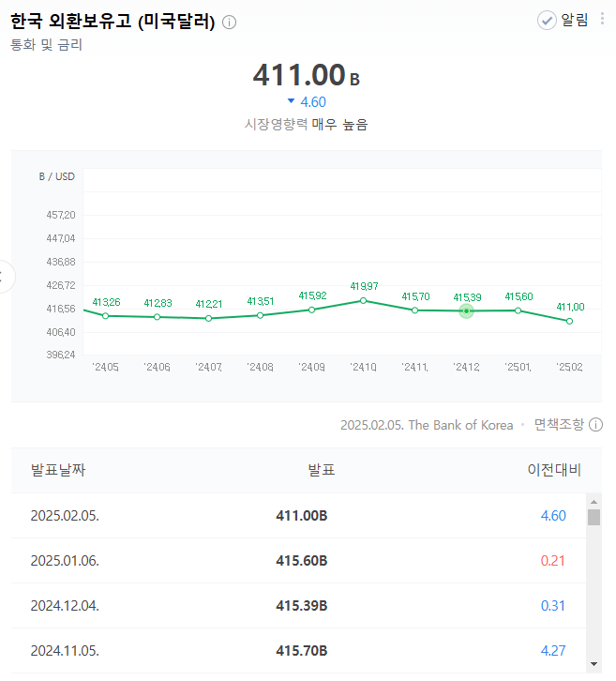
Task: Click the blue down triangle change indicator
Action: pos(291,101)
